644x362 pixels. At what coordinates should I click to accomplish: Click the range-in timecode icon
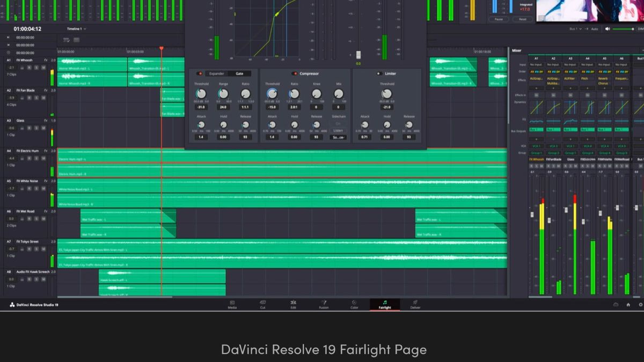(8, 38)
